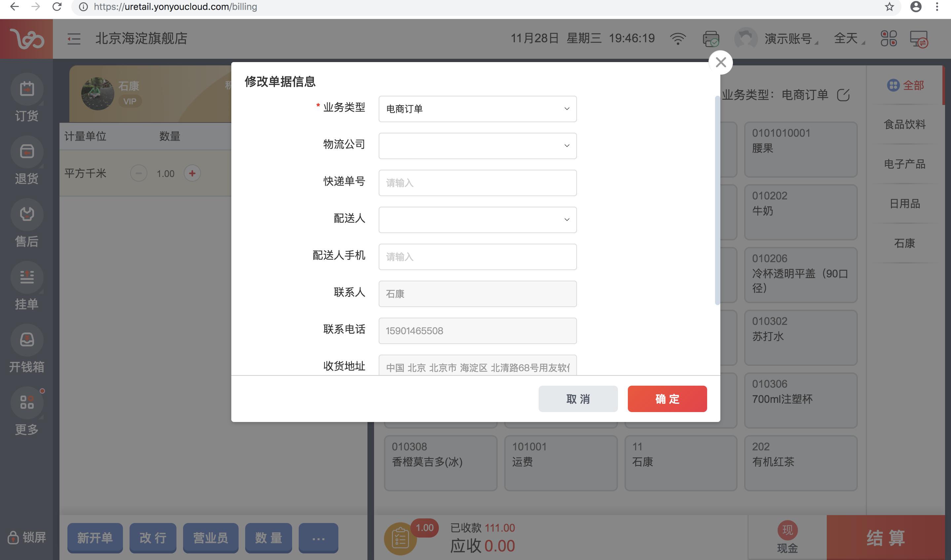Image resolution: width=951 pixels, height=560 pixels.
Task: Open the 物流公司 dropdown
Action: [477, 146]
